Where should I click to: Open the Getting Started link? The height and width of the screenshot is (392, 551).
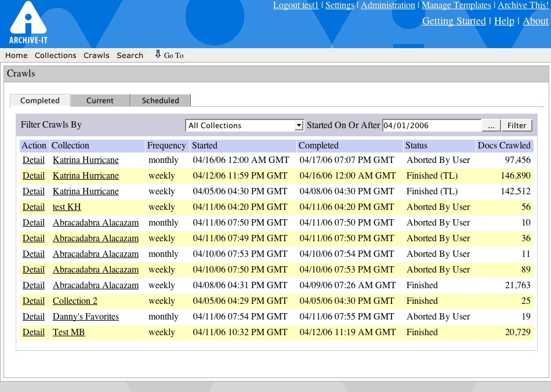pyautogui.click(x=454, y=21)
